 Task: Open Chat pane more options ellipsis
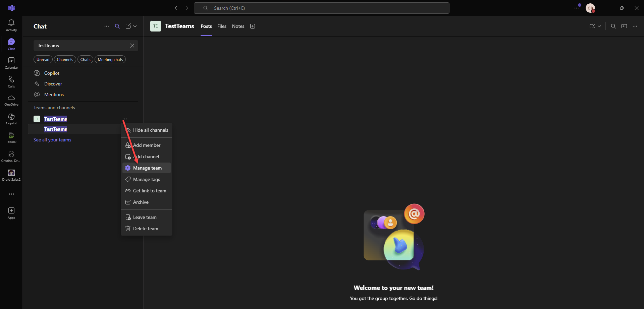[107, 26]
